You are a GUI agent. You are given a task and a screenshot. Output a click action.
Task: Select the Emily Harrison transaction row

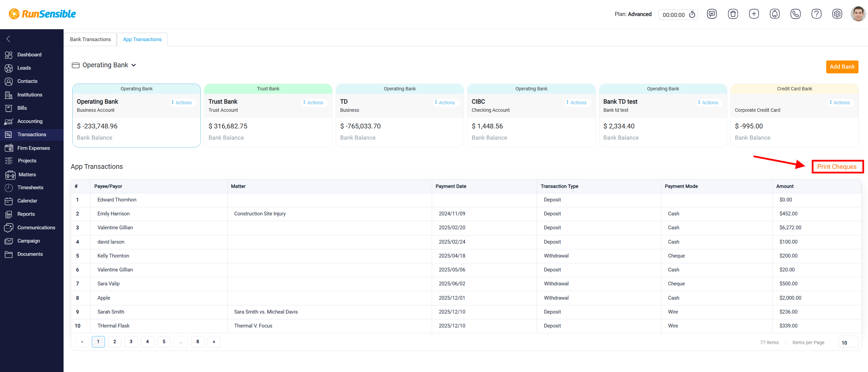pos(466,214)
